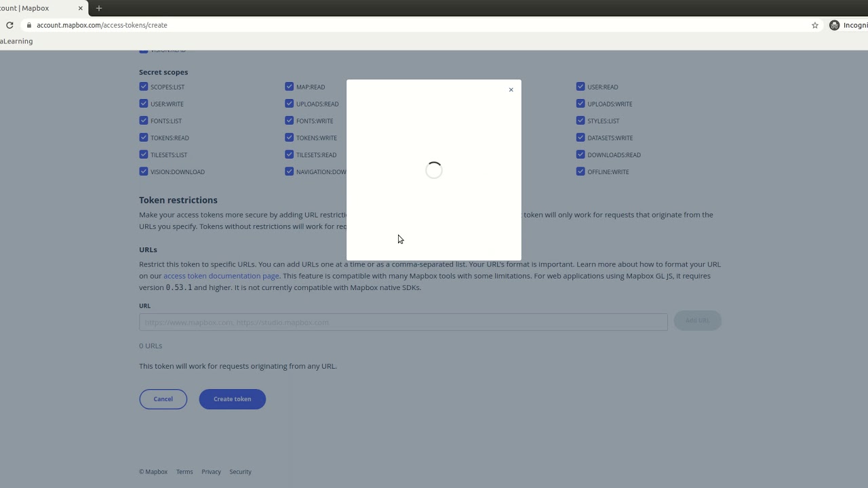Open the Privacy footer link
868x488 pixels.
(x=211, y=472)
